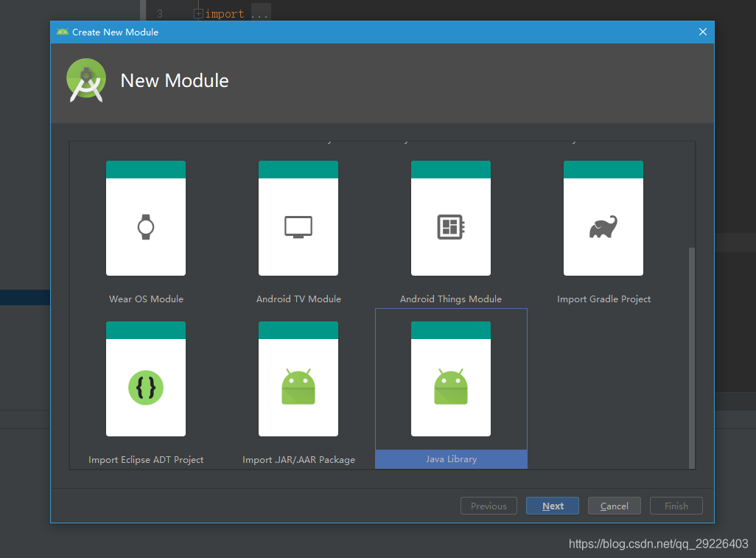756x558 pixels.
Task: Click the Android TV Module label
Action: 298,299
